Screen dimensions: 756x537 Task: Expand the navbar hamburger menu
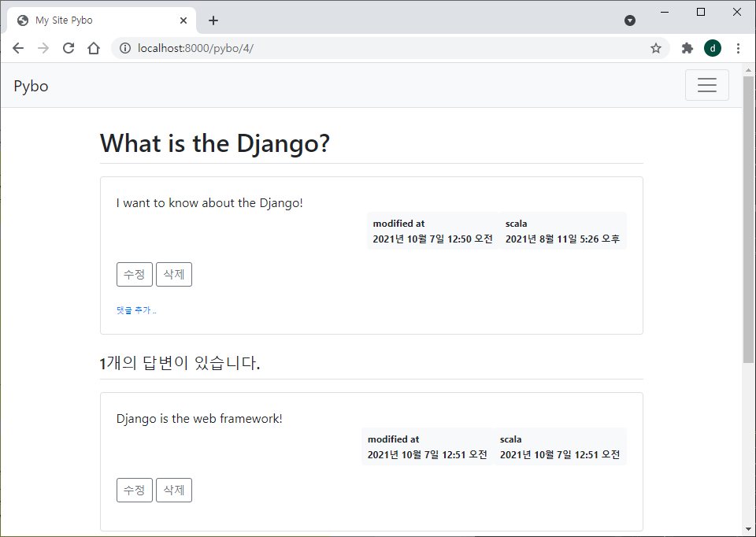point(707,85)
